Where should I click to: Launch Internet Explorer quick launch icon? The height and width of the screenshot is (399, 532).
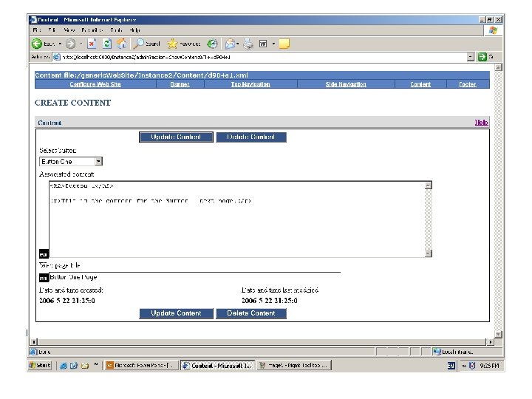coord(63,366)
